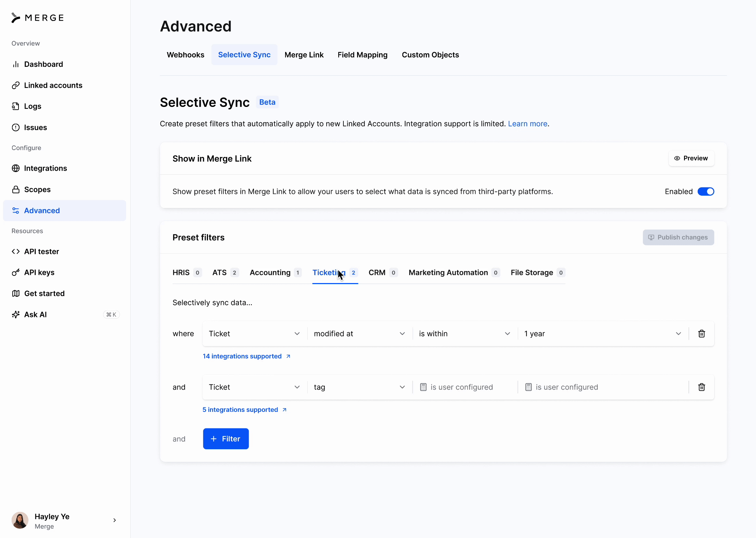The height and width of the screenshot is (538, 756).
Task: Select the Accounting preset filter tab
Action: coord(276,273)
